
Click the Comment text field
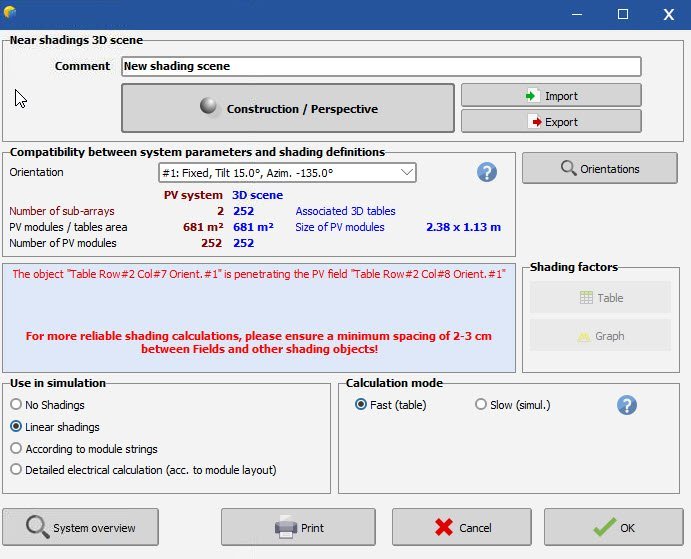click(380, 66)
